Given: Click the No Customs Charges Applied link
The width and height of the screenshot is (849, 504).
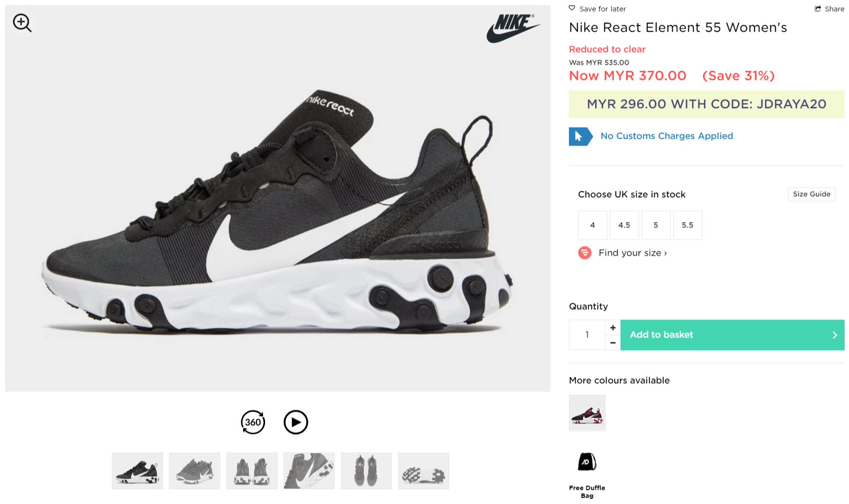Looking at the screenshot, I should pos(666,136).
